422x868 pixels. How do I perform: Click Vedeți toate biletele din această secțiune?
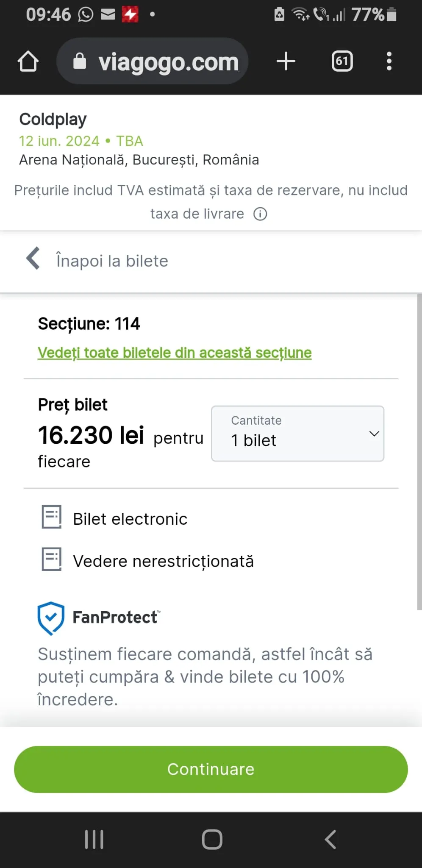click(175, 353)
